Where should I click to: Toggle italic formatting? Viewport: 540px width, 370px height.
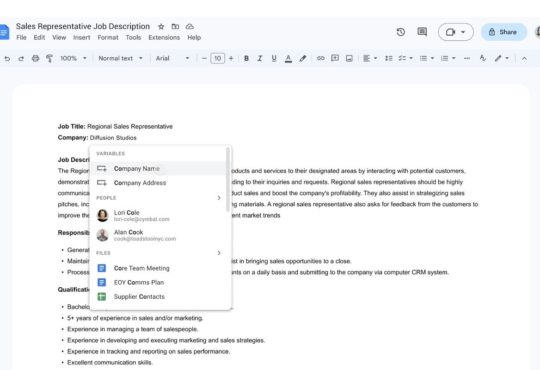(260, 58)
